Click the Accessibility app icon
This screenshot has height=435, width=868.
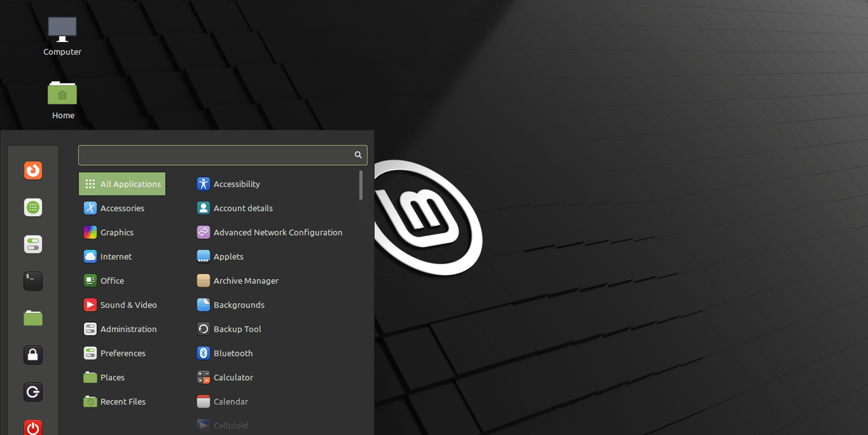203,184
